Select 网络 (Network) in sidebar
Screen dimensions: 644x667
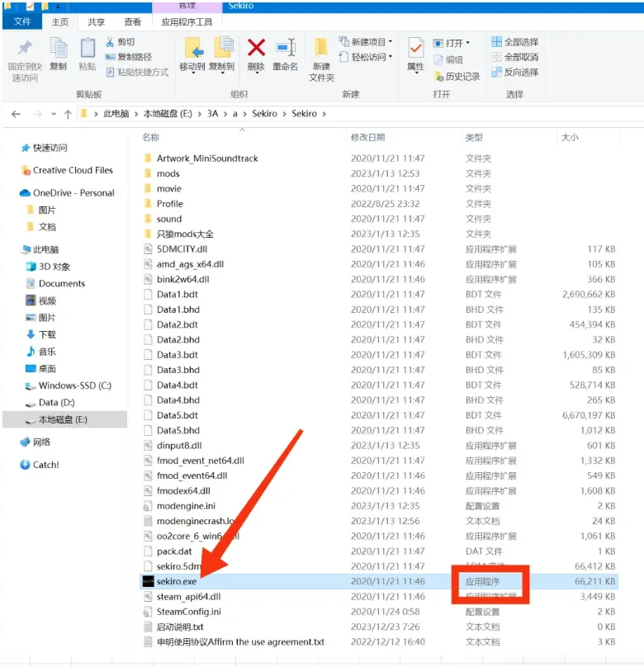point(36,442)
